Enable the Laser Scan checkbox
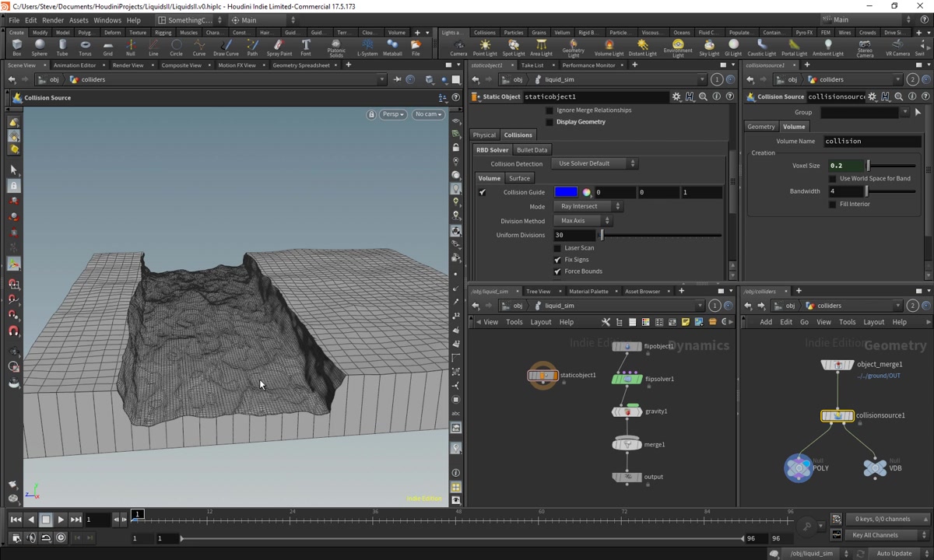Image resolution: width=934 pixels, height=560 pixels. click(x=557, y=248)
